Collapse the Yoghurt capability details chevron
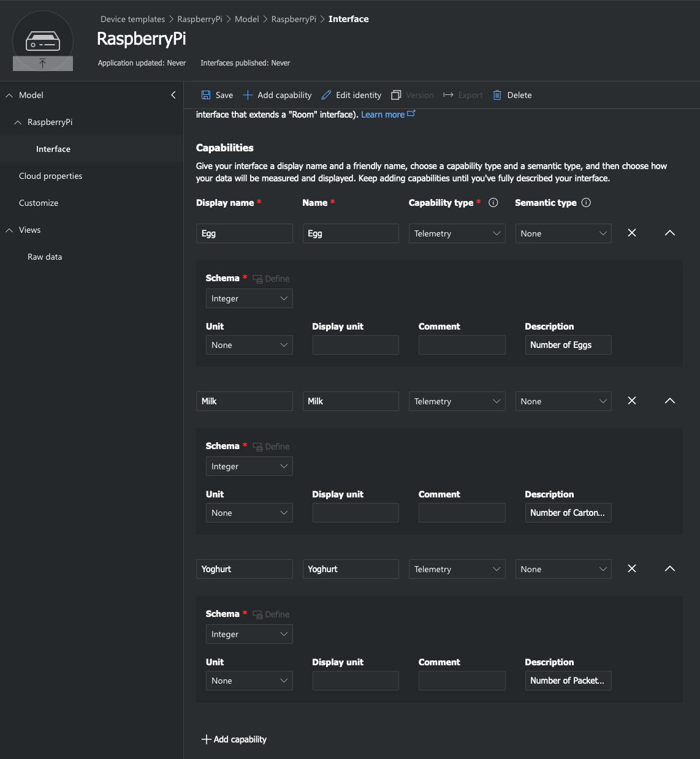Image resolution: width=700 pixels, height=759 pixels. point(670,568)
